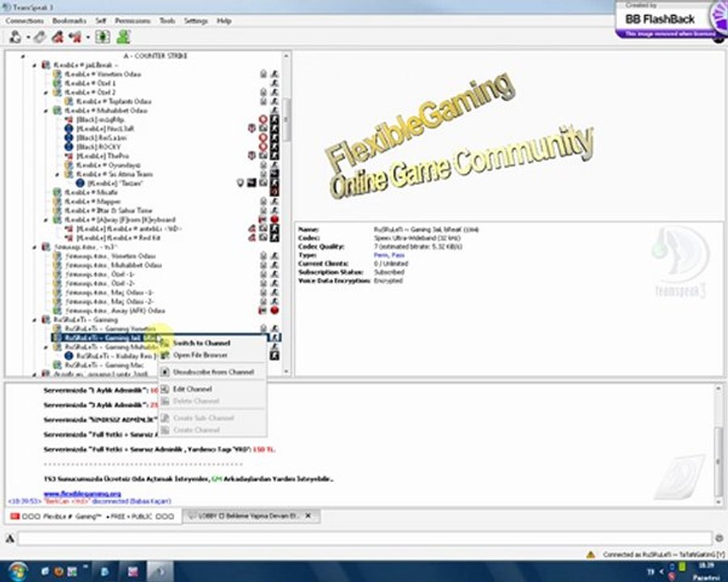Click the text format A icon beside the chat input
Viewport: 728px width, 582px height.
[x=11, y=539]
